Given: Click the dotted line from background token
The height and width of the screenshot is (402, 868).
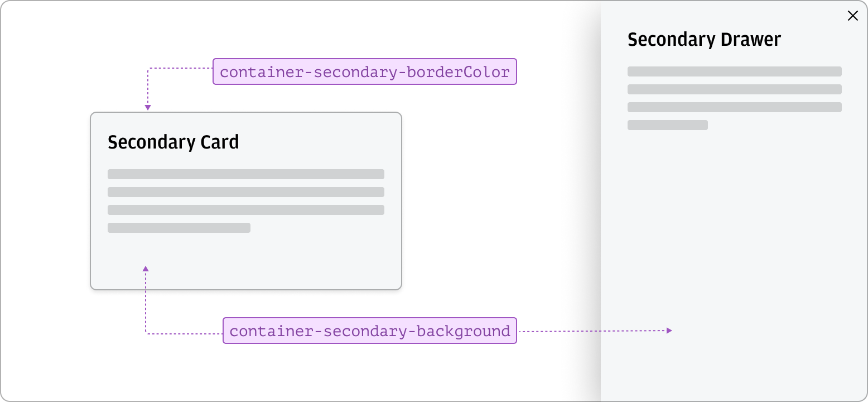Looking at the screenshot, I should [x=184, y=333].
